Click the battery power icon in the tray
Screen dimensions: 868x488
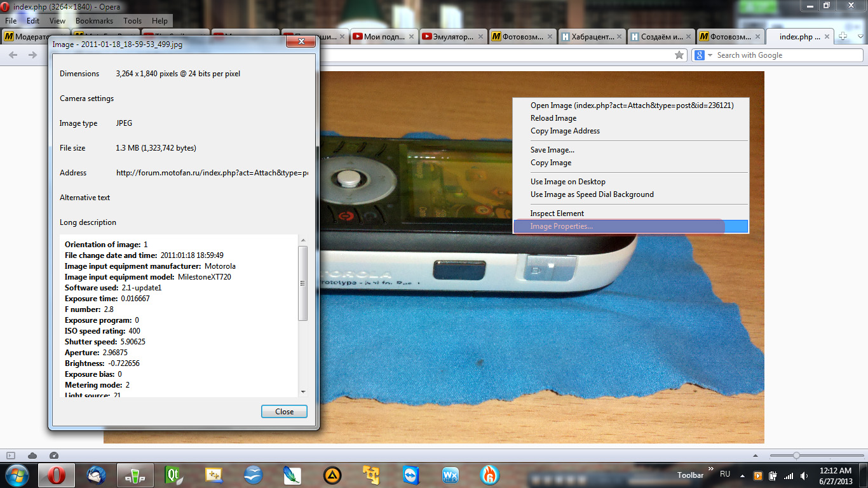tap(773, 475)
